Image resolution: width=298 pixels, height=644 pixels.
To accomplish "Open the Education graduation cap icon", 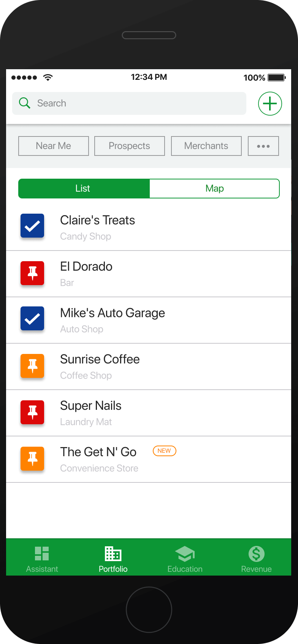I will 185,554.
